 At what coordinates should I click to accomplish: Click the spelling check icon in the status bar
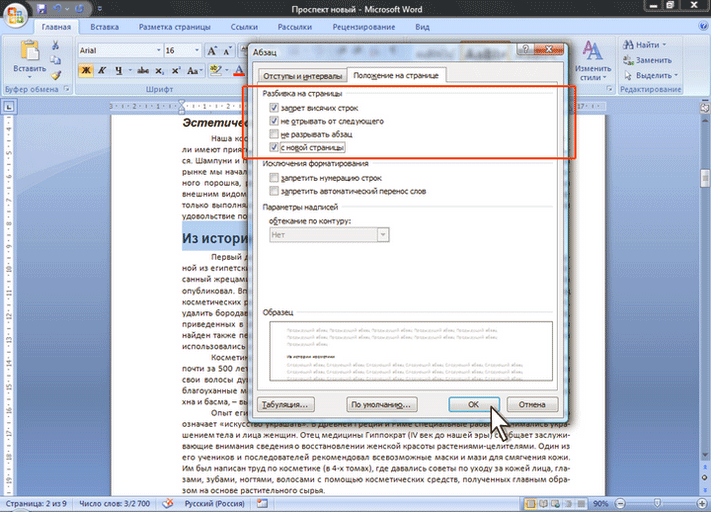[x=168, y=503]
